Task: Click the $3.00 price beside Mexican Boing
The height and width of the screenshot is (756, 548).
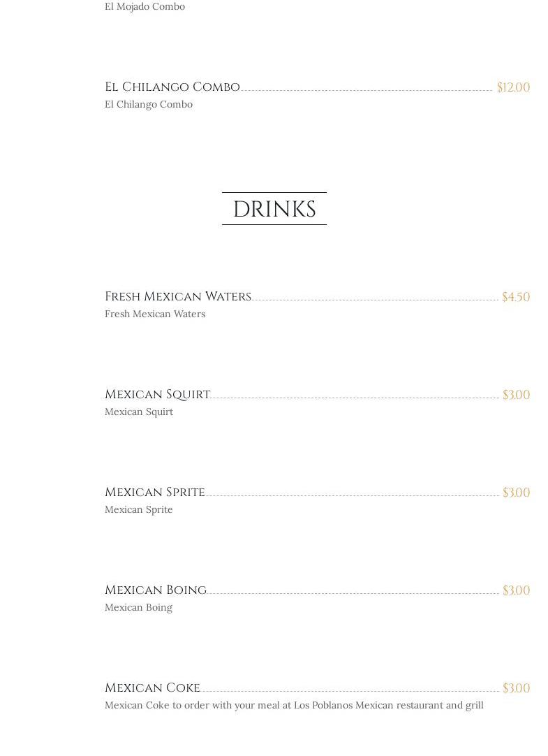Action: pos(516,590)
